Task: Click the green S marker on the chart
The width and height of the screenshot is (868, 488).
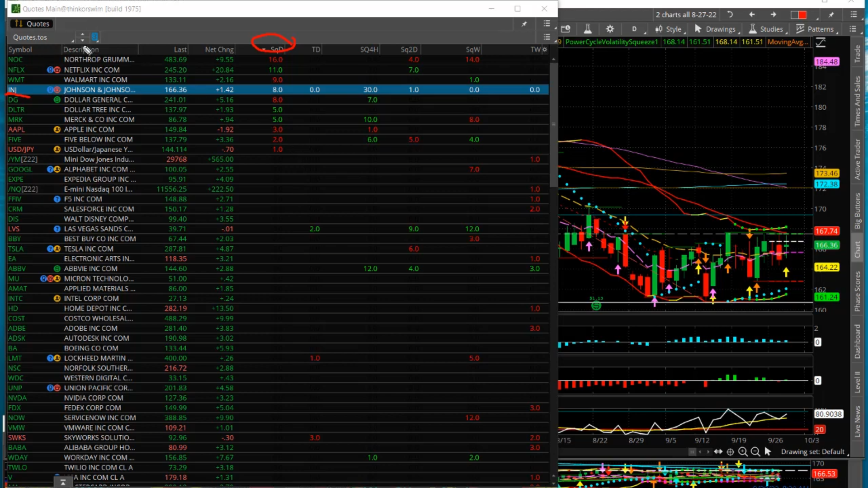Action: coord(596,305)
